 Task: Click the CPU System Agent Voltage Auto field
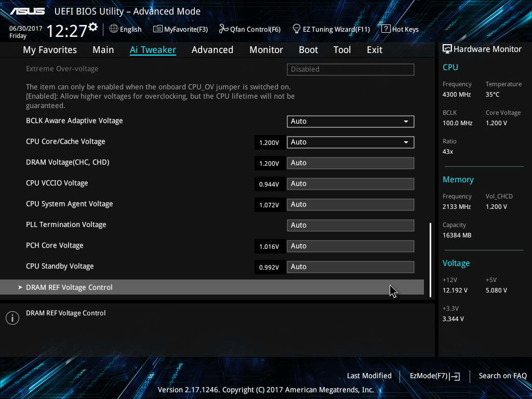click(x=351, y=205)
